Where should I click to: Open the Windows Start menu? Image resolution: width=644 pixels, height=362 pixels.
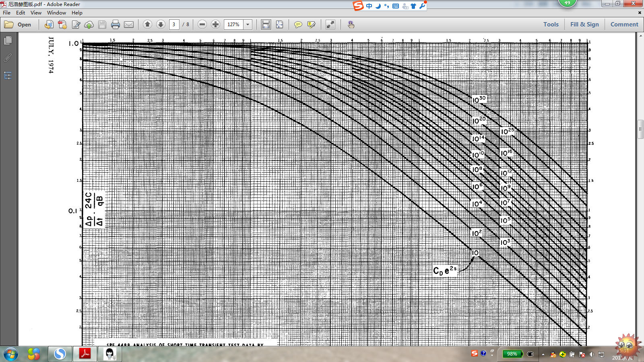click(x=11, y=354)
